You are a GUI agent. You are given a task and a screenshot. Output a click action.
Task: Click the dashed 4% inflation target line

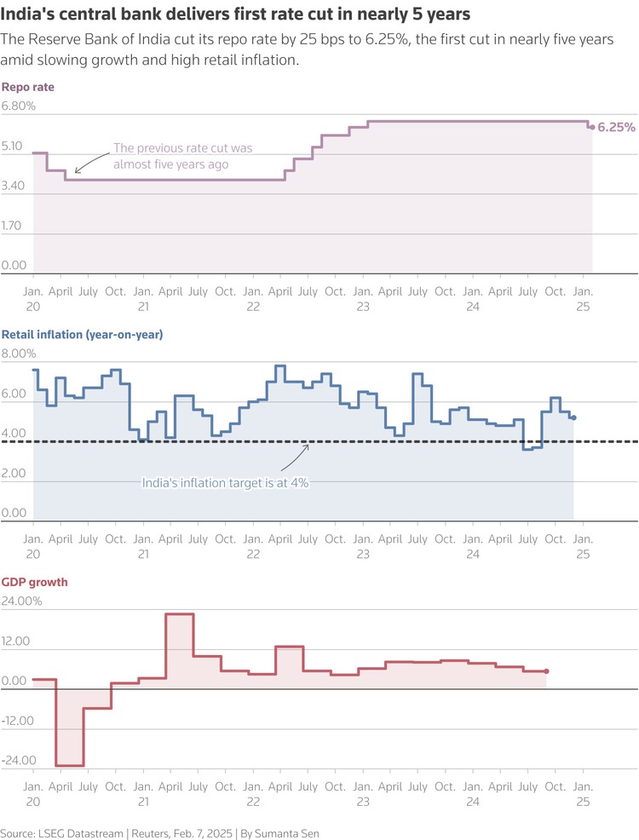coord(426,441)
